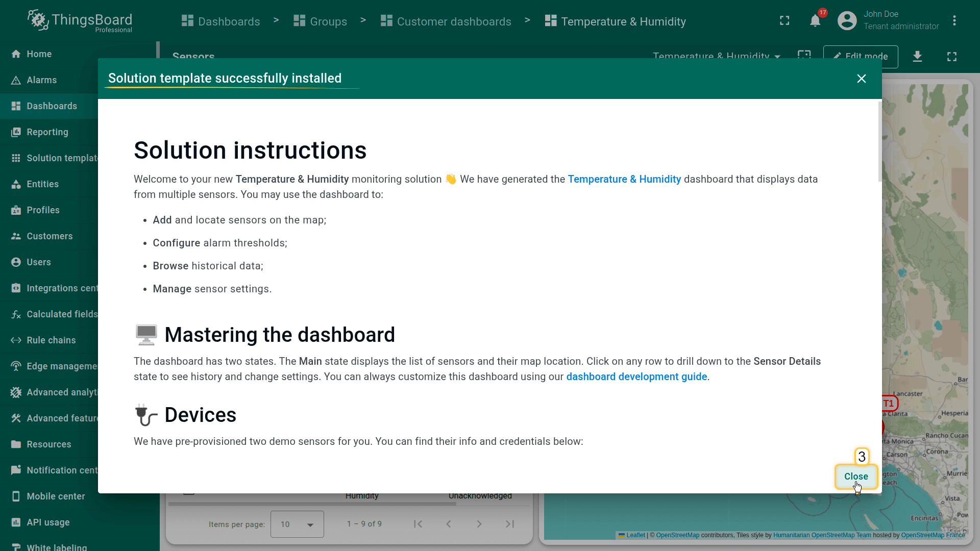The height and width of the screenshot is (551, 980).
Task: Go to next page of sensors
Action: 479,524
